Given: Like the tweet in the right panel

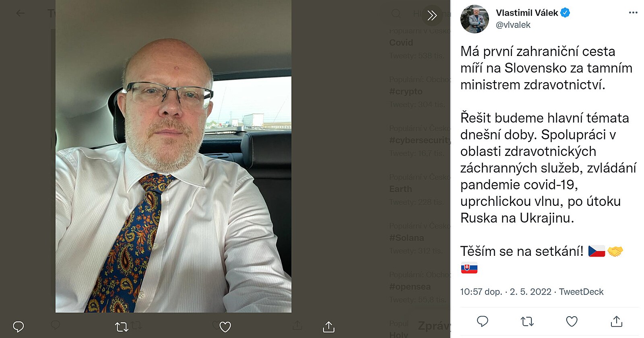Looking at the screenshot, I should pyautogui.click(x=572, y=321).
